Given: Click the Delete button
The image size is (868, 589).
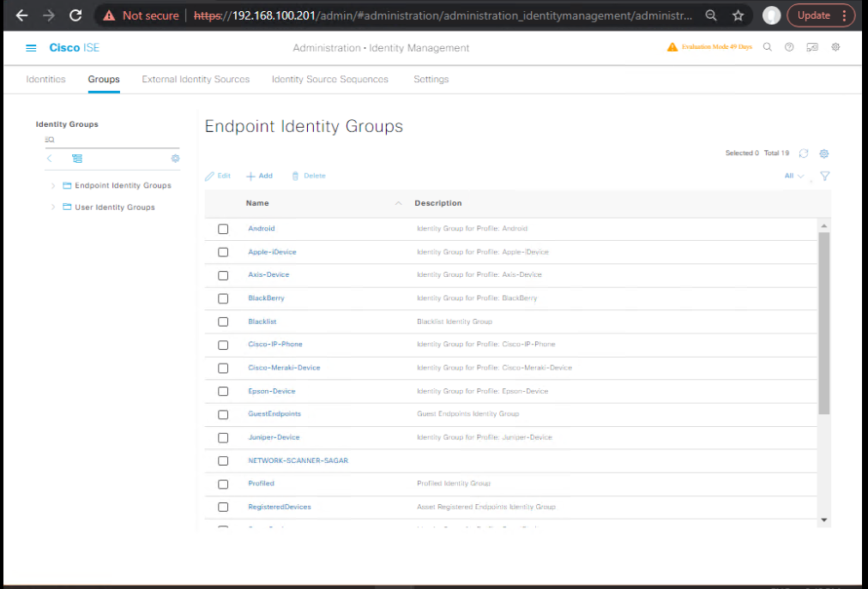Looking at the screenshot, I should 308,176.
